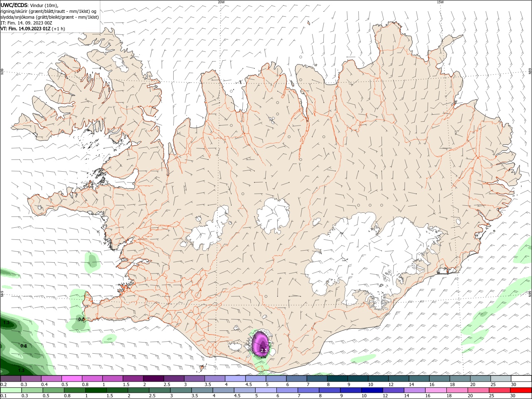532x399 pixels.
Task: Click the lavender 4–4.5 swatch on upper scale
Action: 235,379
